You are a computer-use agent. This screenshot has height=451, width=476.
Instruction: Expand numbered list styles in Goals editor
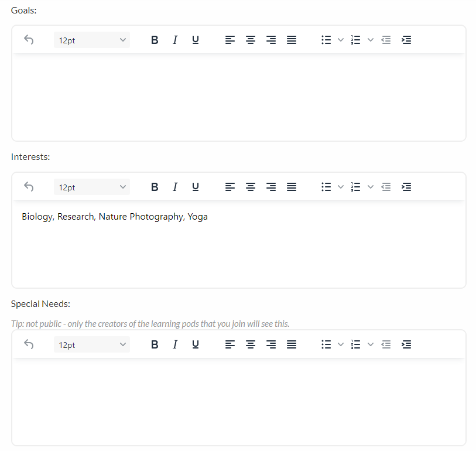371,40
